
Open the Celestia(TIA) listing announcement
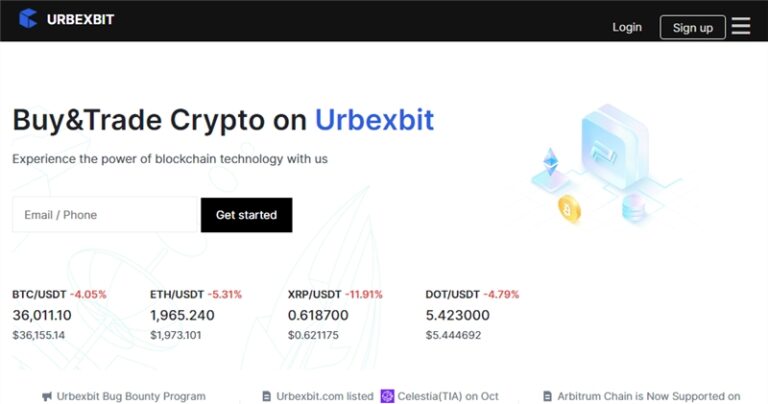coord(448,396)
